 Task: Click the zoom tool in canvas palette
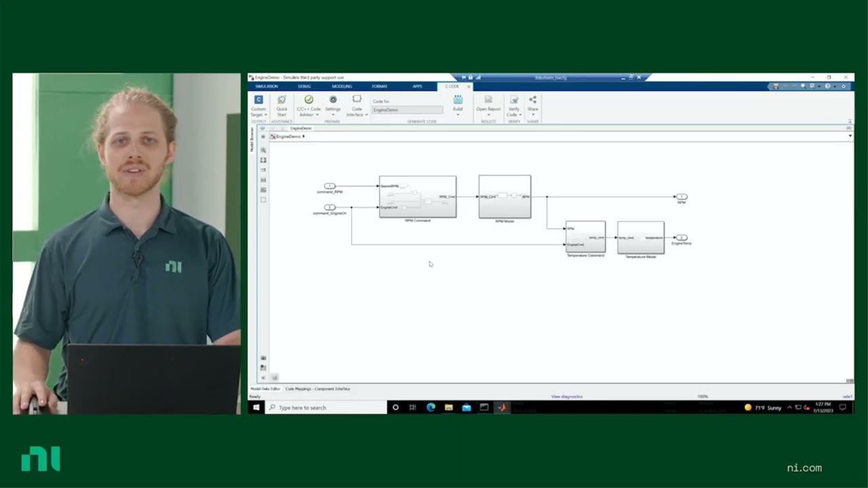click(x=263, y=150)
